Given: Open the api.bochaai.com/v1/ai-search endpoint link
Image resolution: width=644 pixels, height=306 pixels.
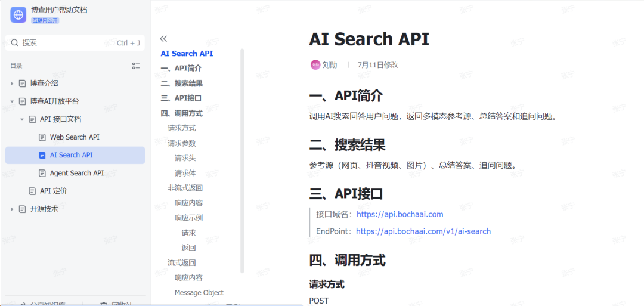Looking at the screenshot, I should (x=423, y=231).
